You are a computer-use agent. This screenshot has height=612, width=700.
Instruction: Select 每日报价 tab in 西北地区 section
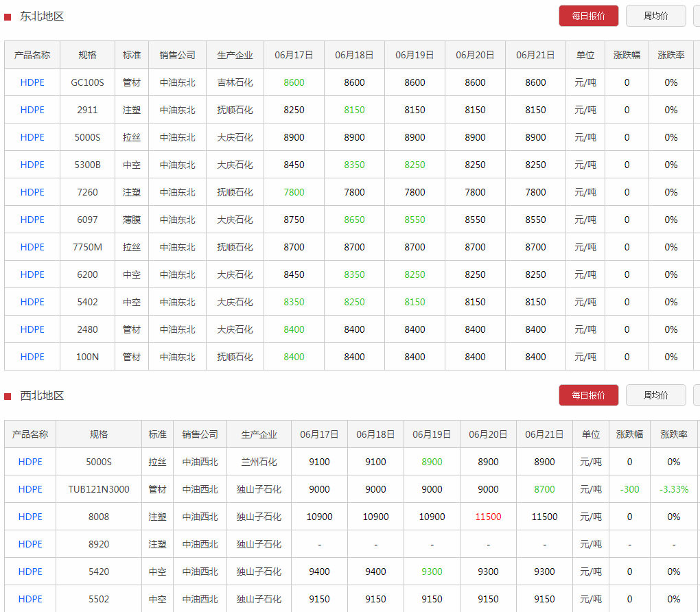(588, 395)
